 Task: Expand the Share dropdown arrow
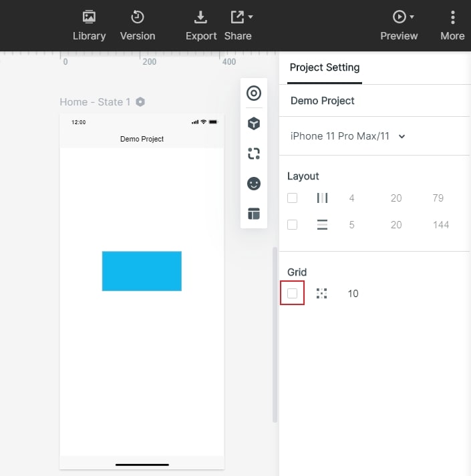pyautogui.click(x=251, y=17)
